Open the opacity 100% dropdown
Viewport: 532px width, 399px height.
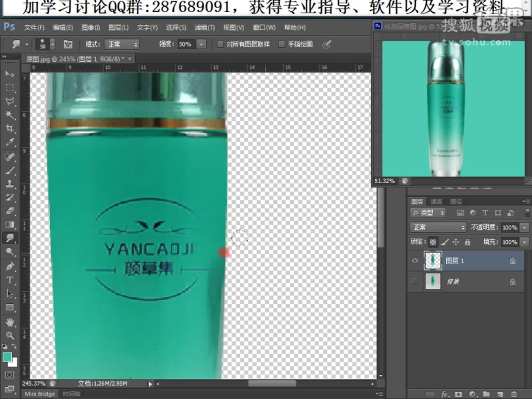pyautogui.click(x=524, y=228)
